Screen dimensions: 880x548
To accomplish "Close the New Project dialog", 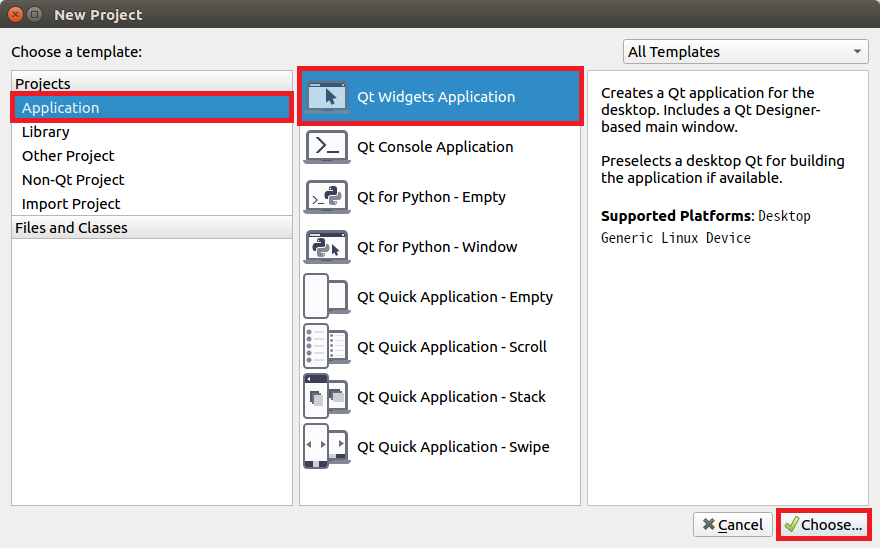I will click(x=16, y=15).
